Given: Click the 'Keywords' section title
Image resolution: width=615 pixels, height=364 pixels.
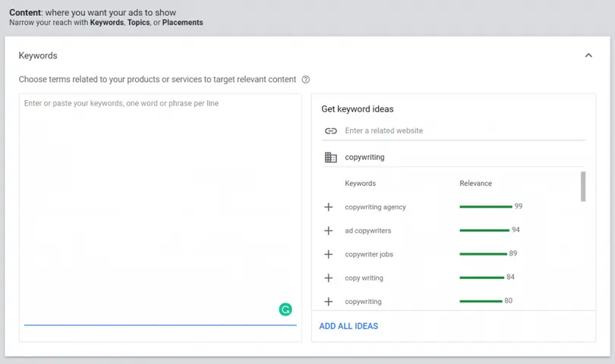Looking at the screenshot, I should [x=38, y=55].
